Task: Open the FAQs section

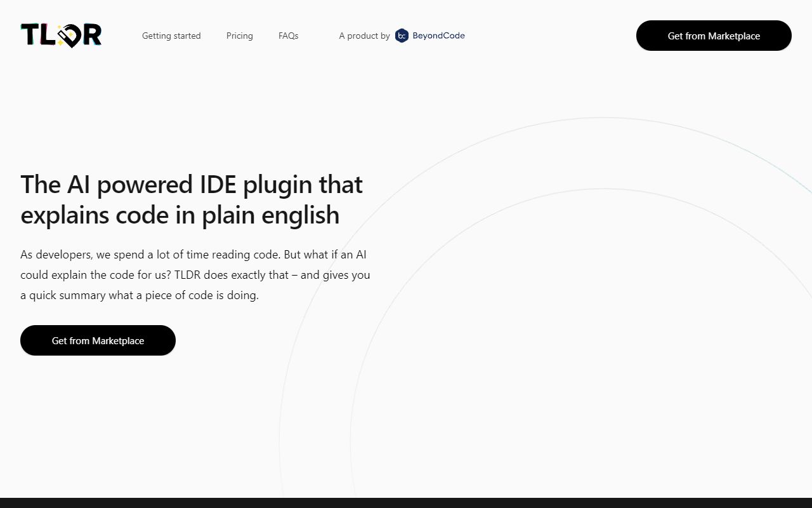Action: pos(288,36)
